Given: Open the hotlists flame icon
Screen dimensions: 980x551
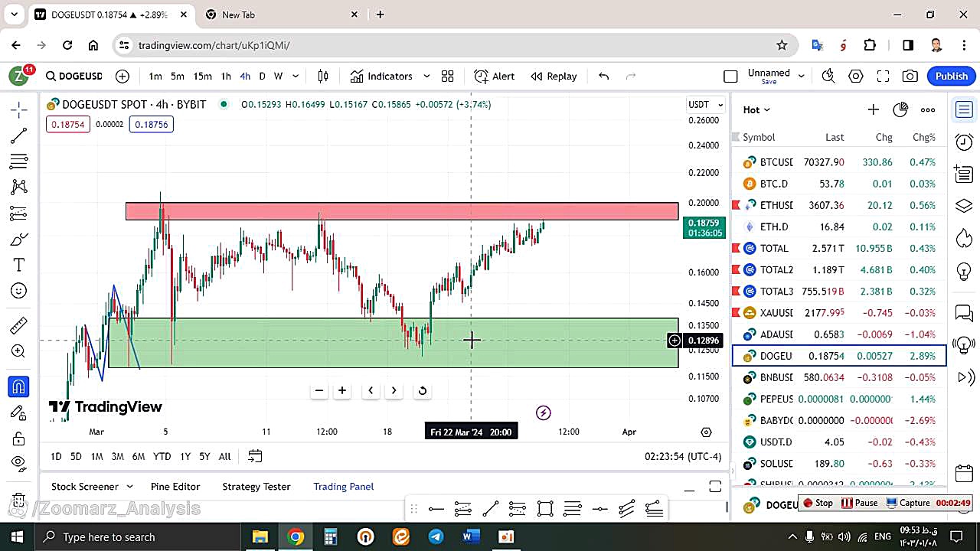Looking at the screenshot, I should point(964,238).
